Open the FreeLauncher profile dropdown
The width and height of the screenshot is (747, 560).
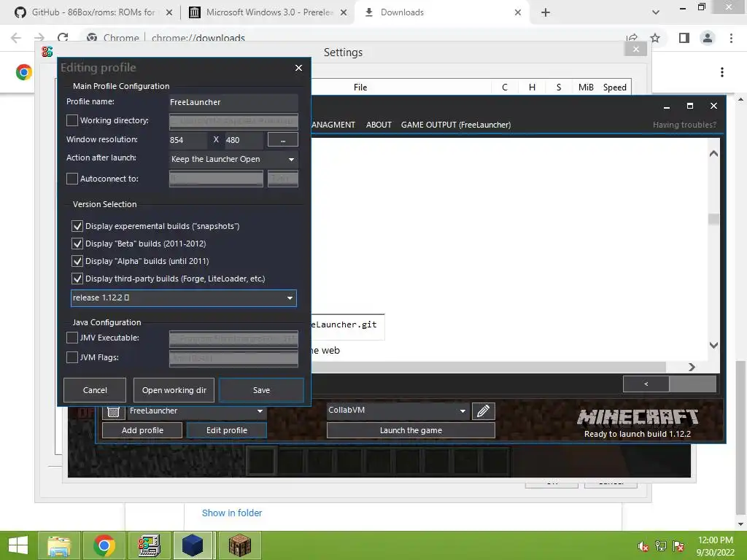(x=196, y=411)
